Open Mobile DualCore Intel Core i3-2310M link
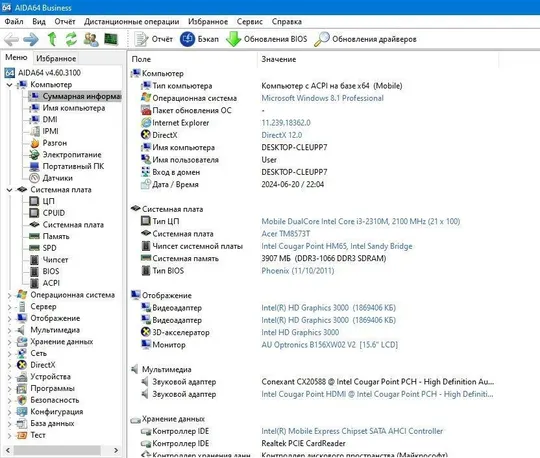This screenshot has width=540, height=458. coord(361,221)
